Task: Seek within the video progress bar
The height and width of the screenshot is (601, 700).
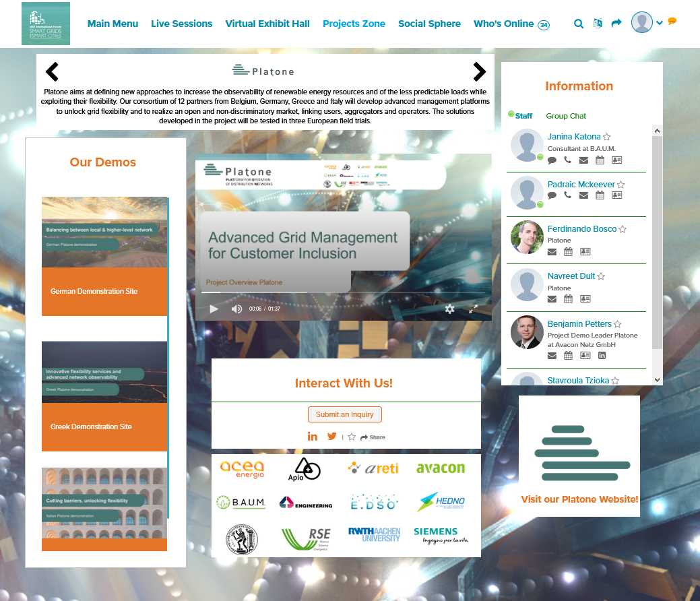Action: (x=343, y=292)
